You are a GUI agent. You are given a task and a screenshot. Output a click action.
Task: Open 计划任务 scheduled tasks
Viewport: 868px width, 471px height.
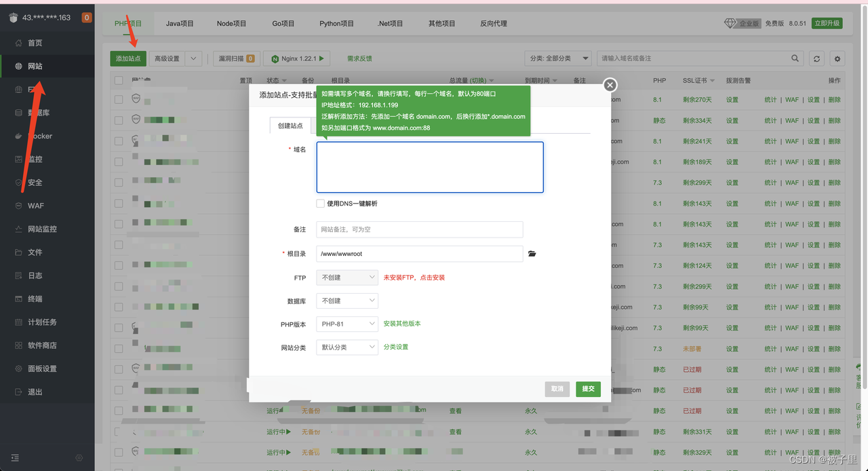coord(42,322)
